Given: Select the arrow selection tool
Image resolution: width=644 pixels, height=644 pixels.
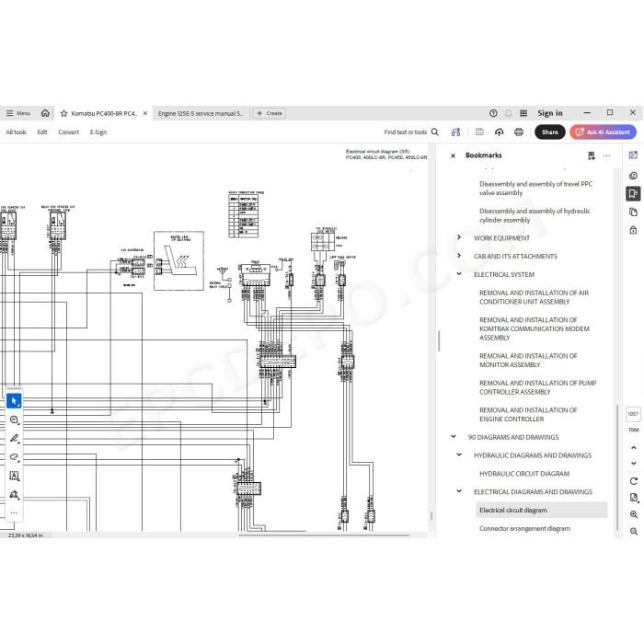Looking at the screenshot, I should click(x=14, y=401).
